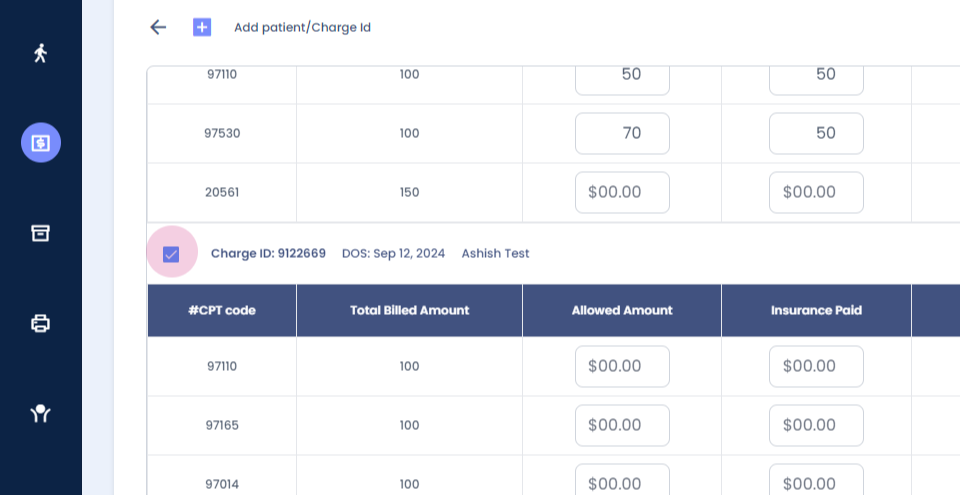The height and width of the screenshot is (495, 960).
Task: Open the archive box sidebar icon
Action: pos(40,233)
